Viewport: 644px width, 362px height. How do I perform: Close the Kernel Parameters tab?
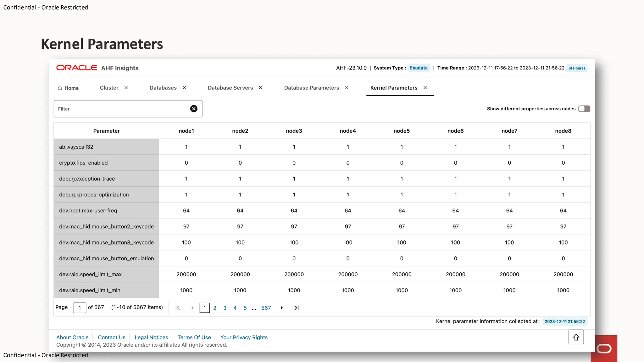pos(425,88)
